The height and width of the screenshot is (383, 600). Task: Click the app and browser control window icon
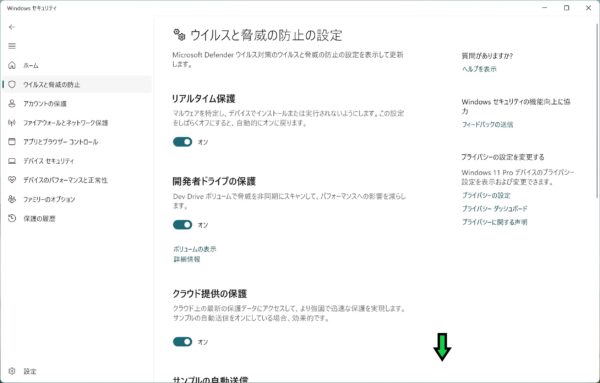(x=12, y=142)
